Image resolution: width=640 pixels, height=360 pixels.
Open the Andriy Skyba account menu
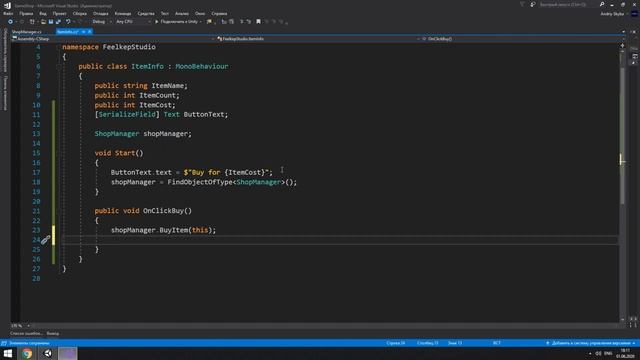(613, 14)
